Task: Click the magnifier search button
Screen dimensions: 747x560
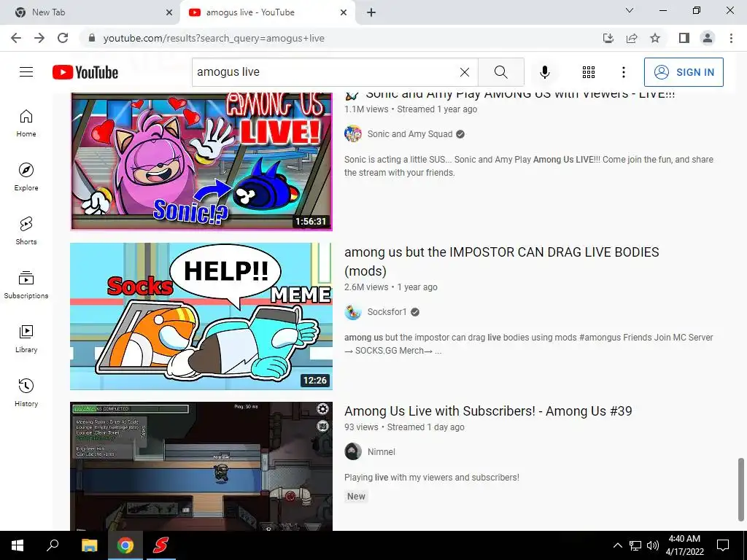Action: coord(500,72)
